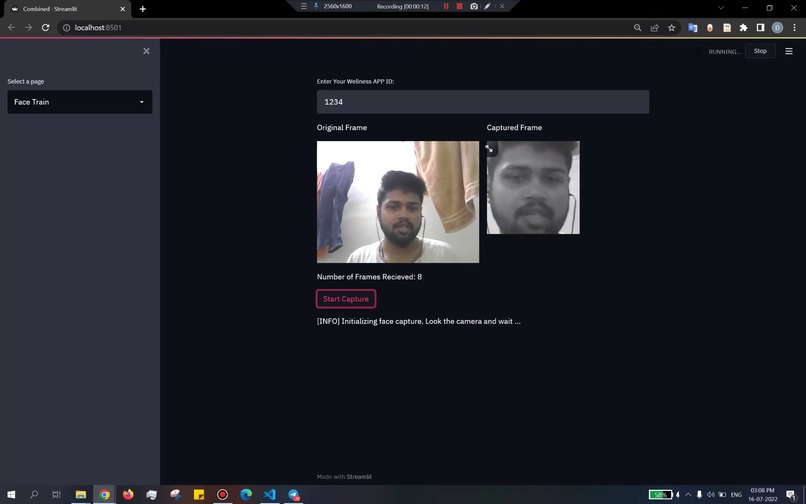Stop the screen recording with red square
This screenshot has width=806, height=504.
(x=460, y=6)
